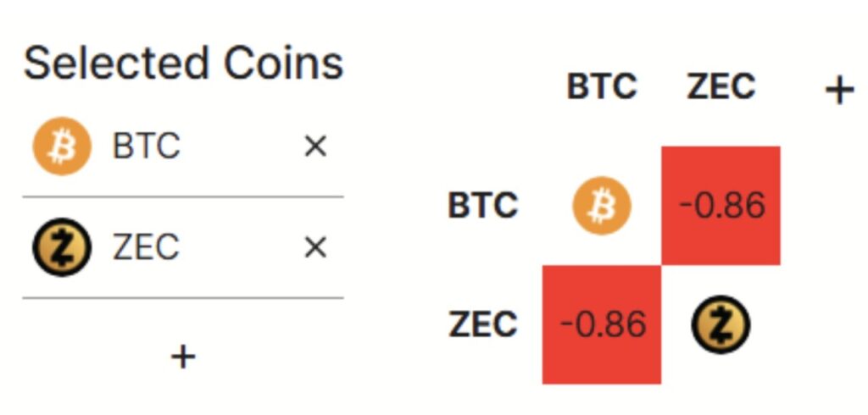This screenshot has width=868, height=415.
Task: Open the red ZEC-row BTC-column correlation cell
Action: point(602,324)
